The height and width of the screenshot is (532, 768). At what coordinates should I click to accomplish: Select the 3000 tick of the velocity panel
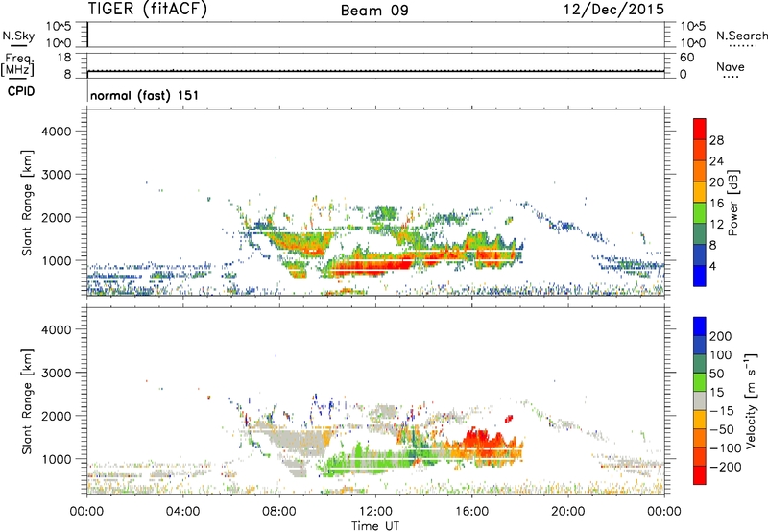(x=56, y=373)
